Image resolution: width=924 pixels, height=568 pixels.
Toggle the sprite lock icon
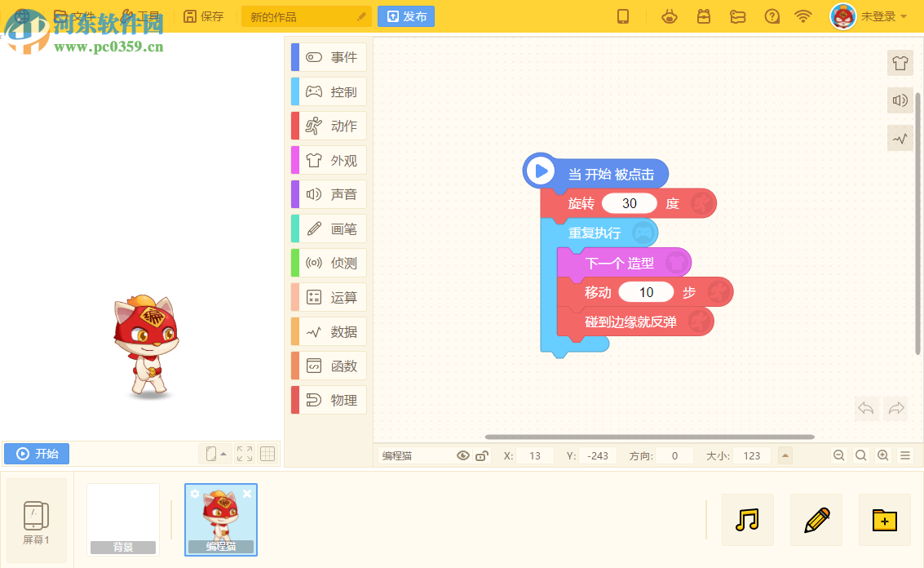point(482,455)
